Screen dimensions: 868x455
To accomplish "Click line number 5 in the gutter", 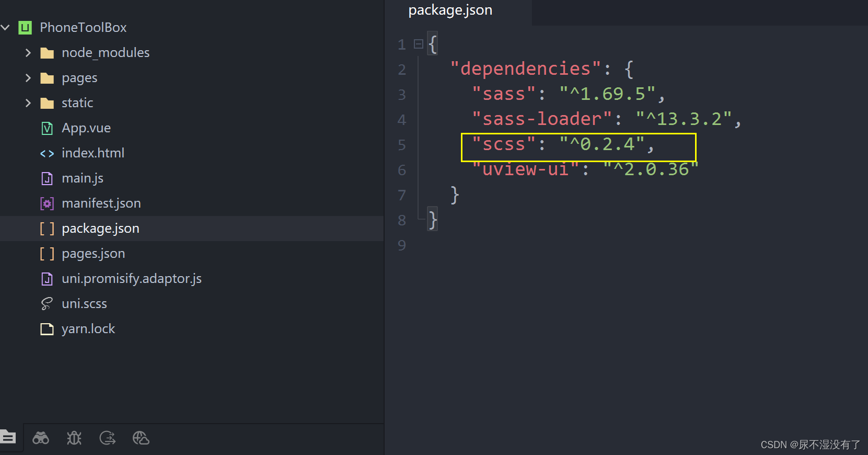I will 402,145.
